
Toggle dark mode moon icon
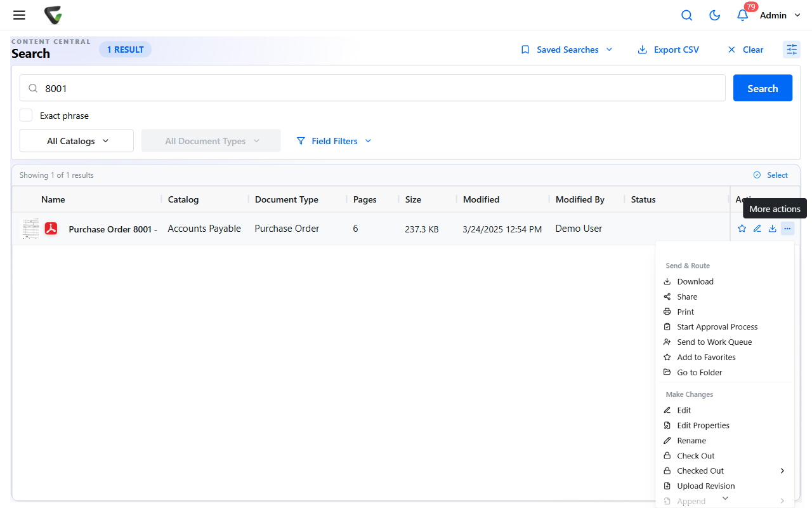pyautogui.click(x=714, y=15)
